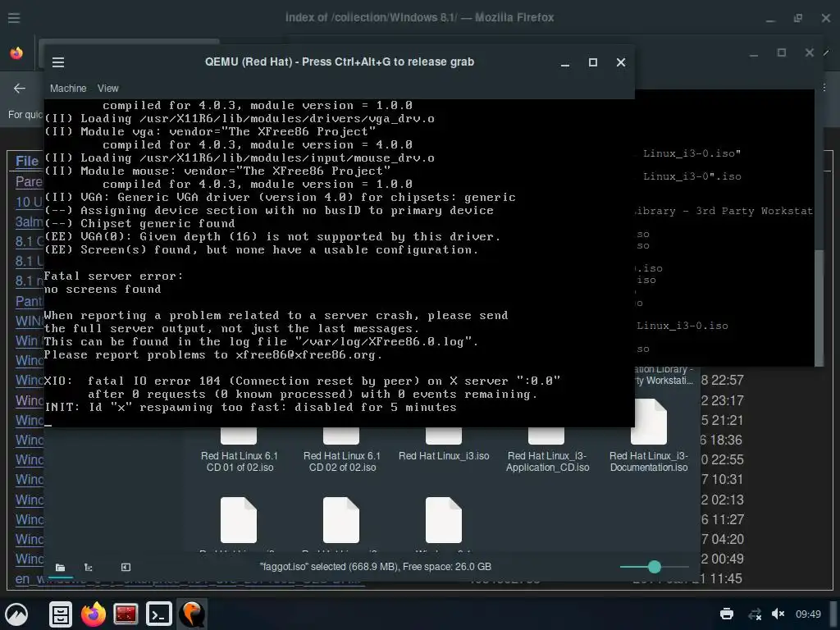The height and width of the screenshot is (630, 840).
Task: Open the '10 U' link in Firefox
Action: pyautogui.click(x=29, y=202)
